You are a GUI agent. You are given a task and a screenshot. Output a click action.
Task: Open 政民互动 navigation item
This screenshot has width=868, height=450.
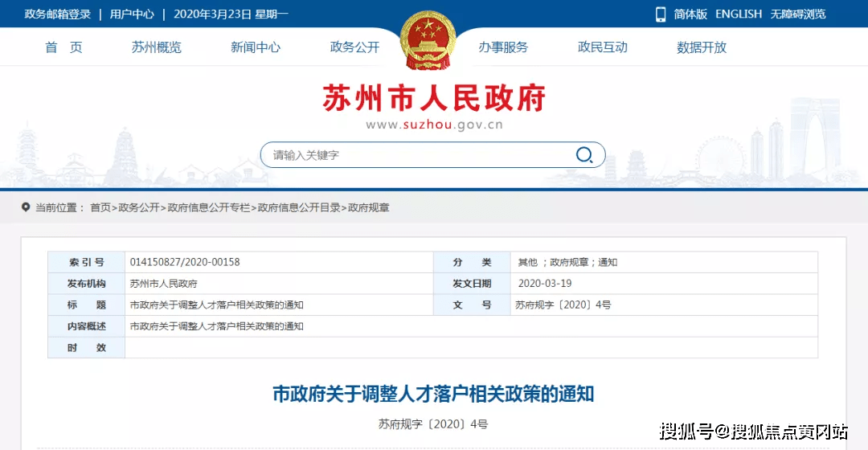[602, 47]
